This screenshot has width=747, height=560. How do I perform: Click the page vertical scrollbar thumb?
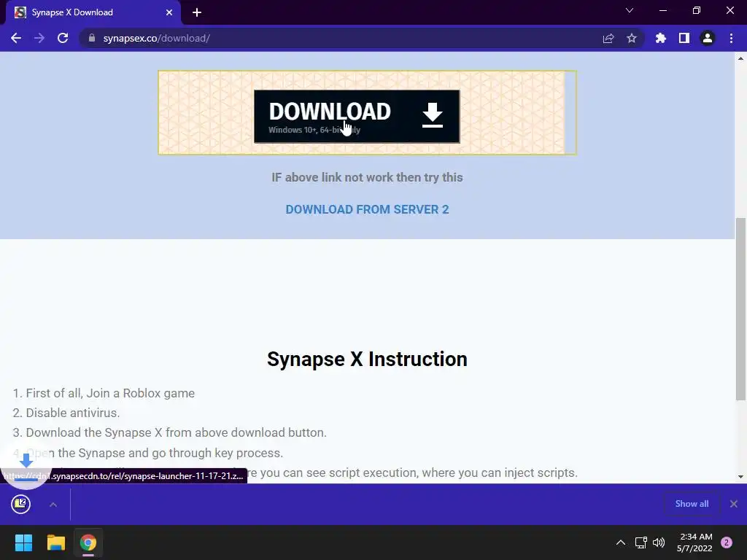point(741,308)
